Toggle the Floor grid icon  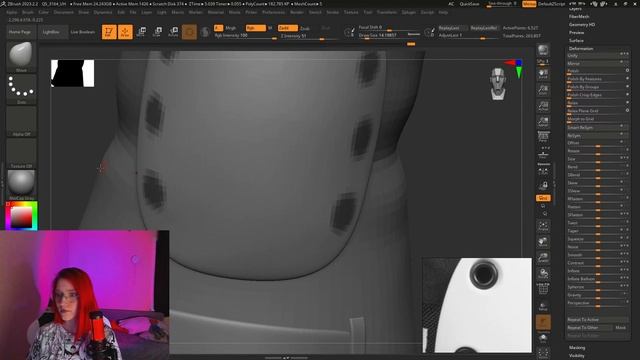(x=543, y=155)
